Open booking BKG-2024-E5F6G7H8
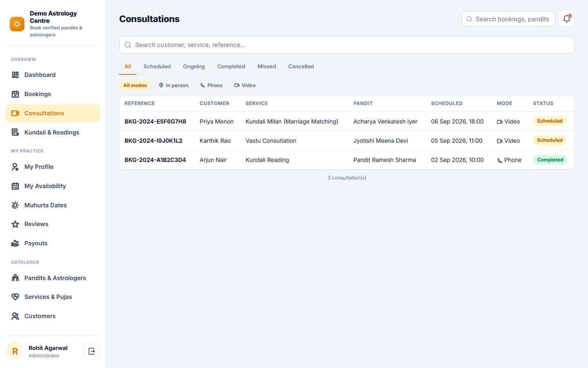The image size is (588, 368). 155,121
